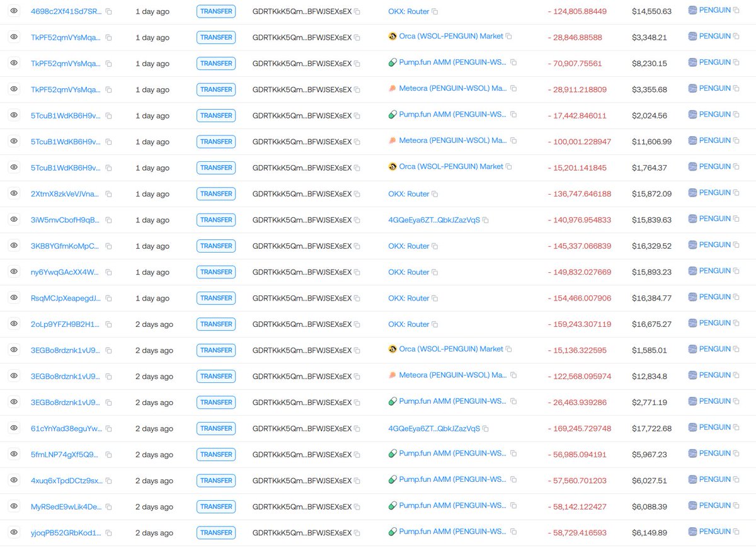Copy Meteora address in the $3,355.68 row
Screen dimensions: 756x548
[x=513, y=89]
